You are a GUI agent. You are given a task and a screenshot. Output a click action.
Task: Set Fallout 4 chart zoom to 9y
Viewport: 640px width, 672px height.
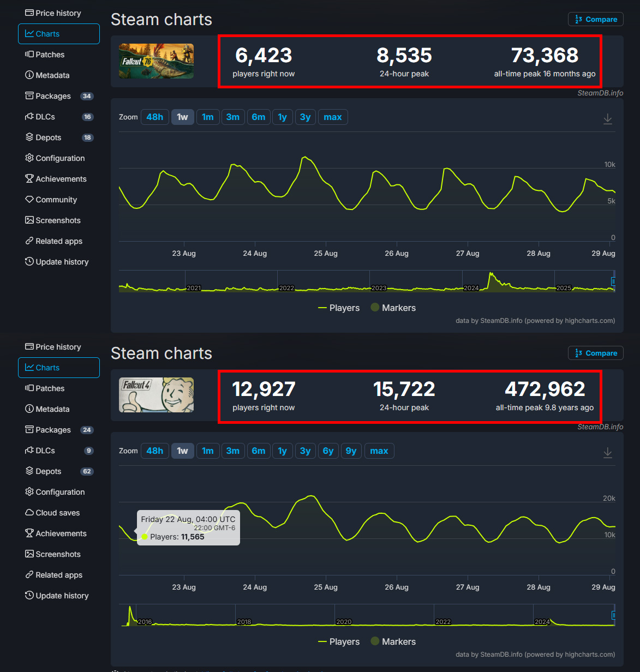click(351, 451)
